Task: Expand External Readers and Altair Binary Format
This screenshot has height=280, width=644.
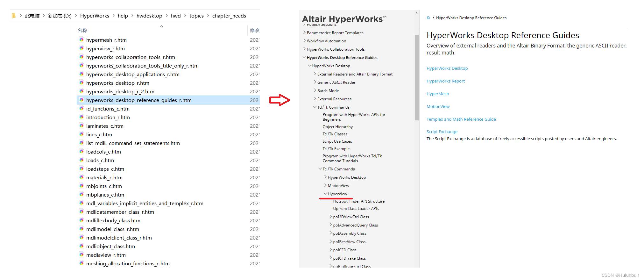Action: [315, 74]
